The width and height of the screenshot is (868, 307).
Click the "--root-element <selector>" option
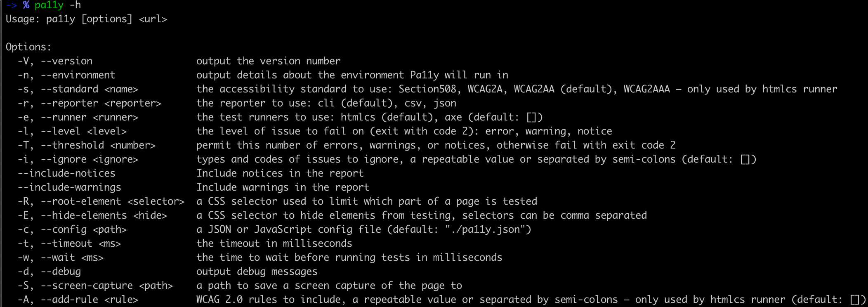pyautogui.click(x=113, y=201)
